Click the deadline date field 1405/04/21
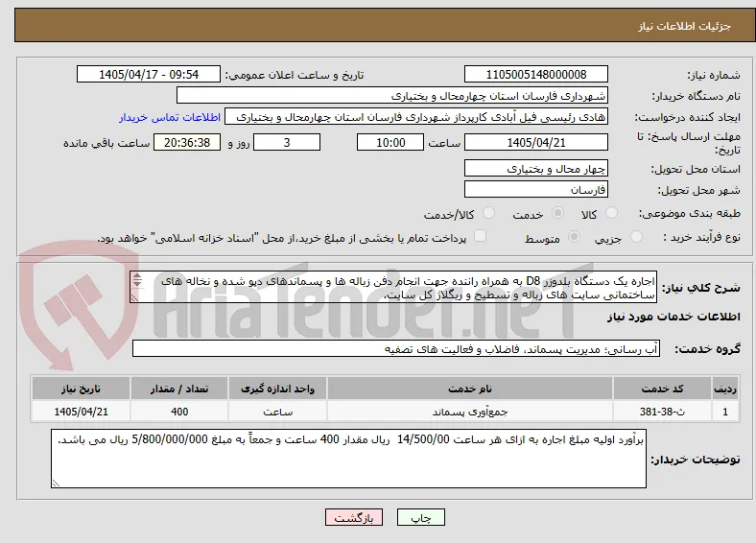This screenshot has height=543, width=756. coord(536,142)
